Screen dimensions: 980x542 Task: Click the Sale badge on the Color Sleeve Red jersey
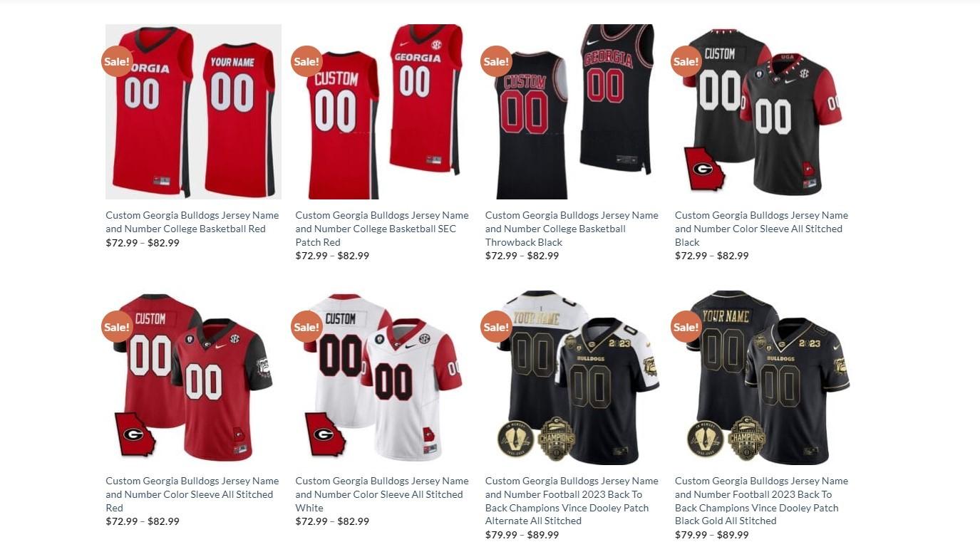117,327
